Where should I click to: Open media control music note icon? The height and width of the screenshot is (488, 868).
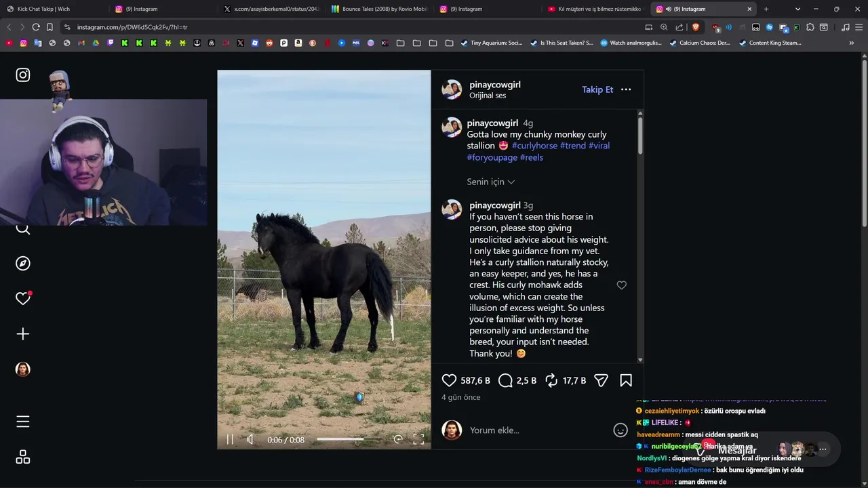[x=845, y=27]
